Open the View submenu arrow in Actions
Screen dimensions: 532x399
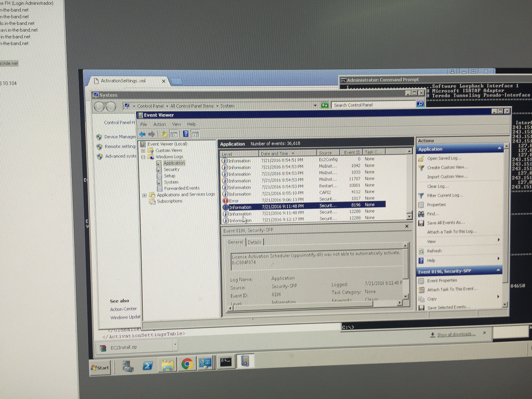point(499,240)
